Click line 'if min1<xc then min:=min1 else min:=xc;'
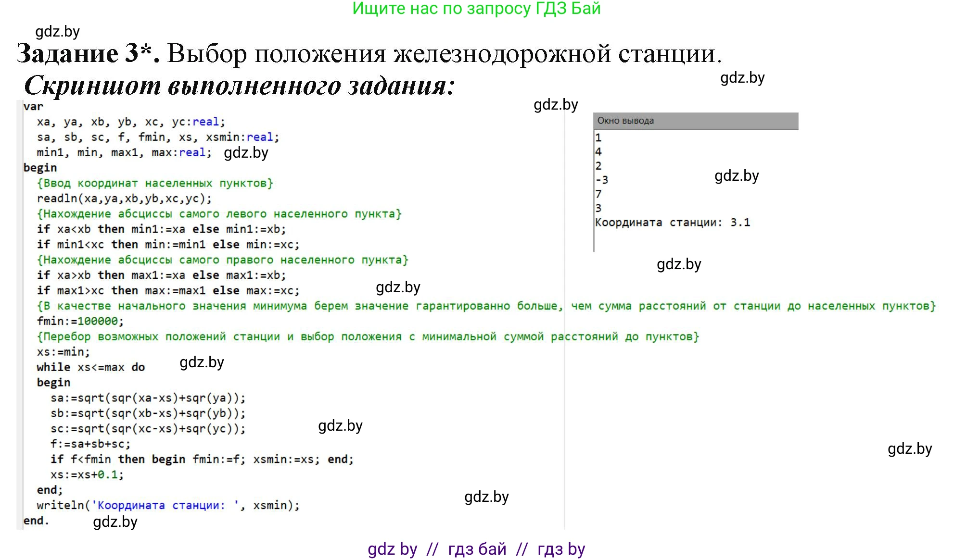954x560 pixels. click(x=168, y=245)
